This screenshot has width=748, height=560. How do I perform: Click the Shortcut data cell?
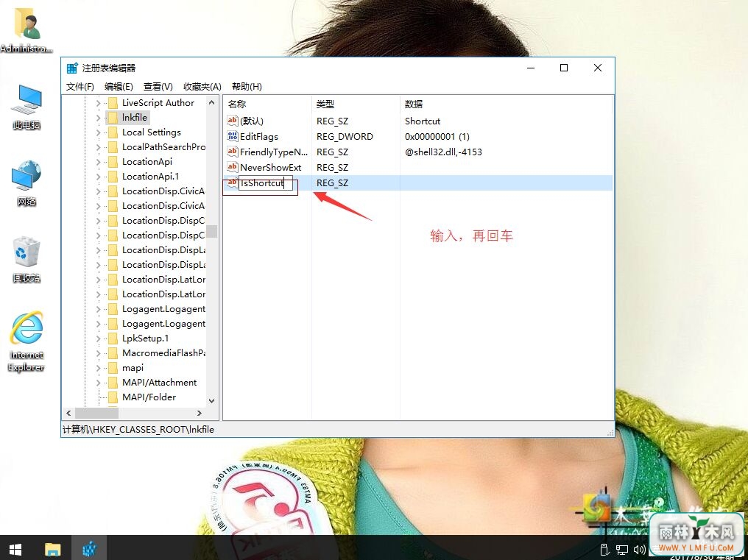coord(423,121)
